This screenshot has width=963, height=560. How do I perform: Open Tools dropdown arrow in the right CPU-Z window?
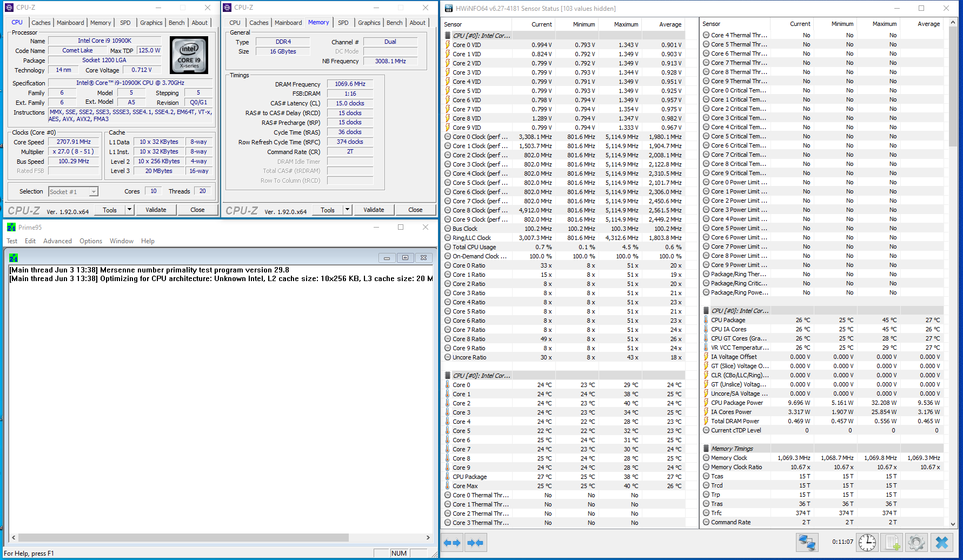click(347, 210)
